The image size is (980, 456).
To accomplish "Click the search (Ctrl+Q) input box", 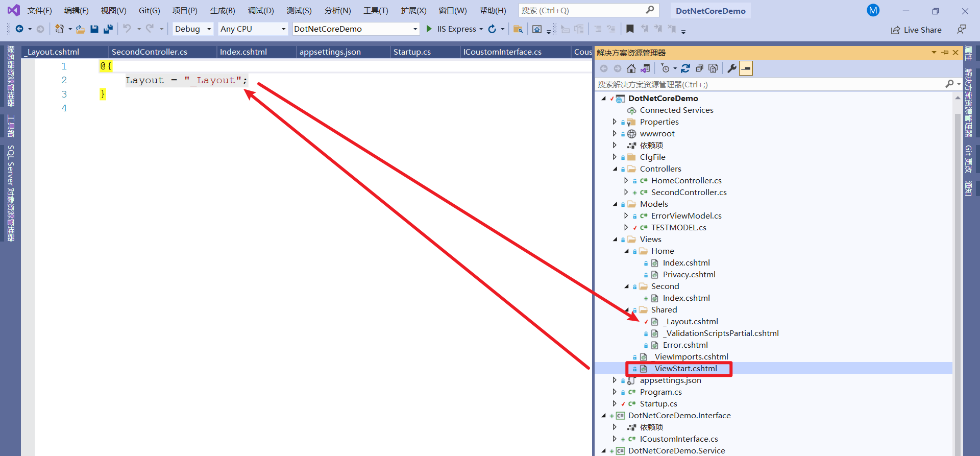I will (x=589, y=10).
